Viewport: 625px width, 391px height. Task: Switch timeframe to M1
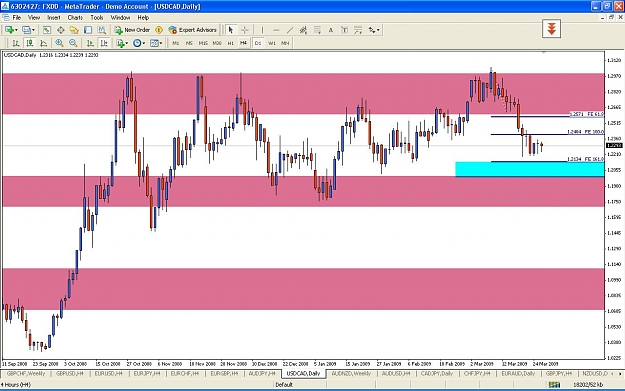click(x=176, y=43)
